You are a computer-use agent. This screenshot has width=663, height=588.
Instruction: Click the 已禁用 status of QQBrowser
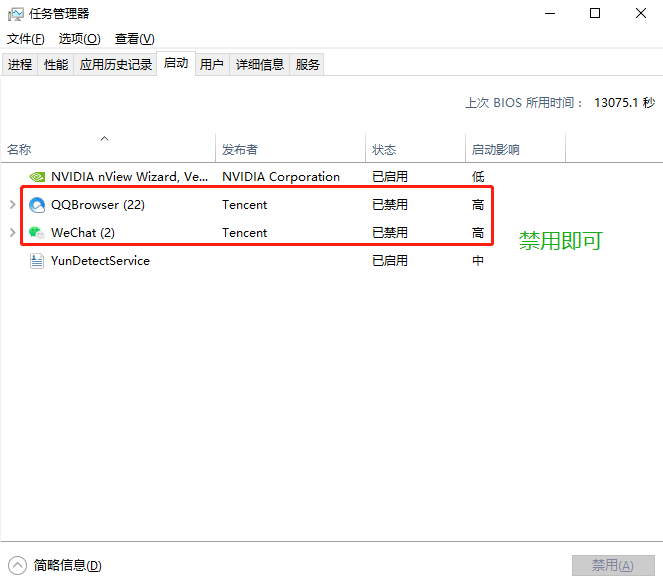(x=390, y=205)
